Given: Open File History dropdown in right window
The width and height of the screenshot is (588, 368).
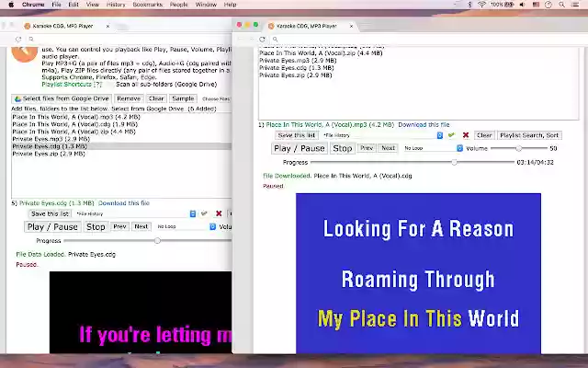Looking at the screenshot, I should [x=383, y=135].
